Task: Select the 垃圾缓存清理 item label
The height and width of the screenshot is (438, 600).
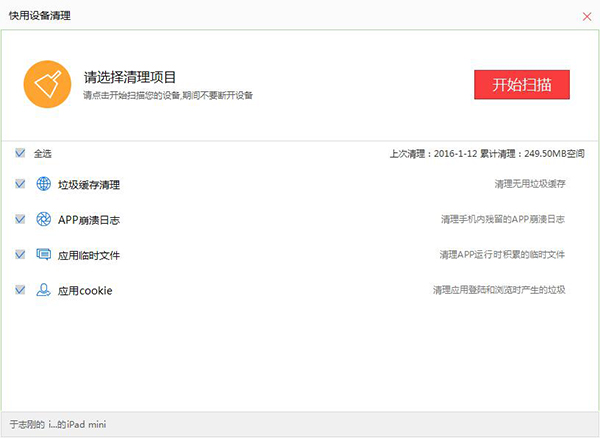Action: point(89,185)
